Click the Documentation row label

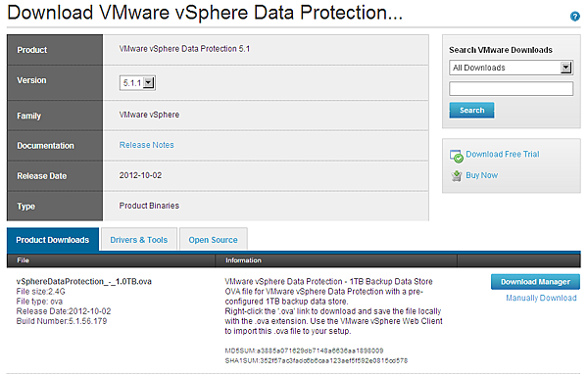tap(45, 146)
